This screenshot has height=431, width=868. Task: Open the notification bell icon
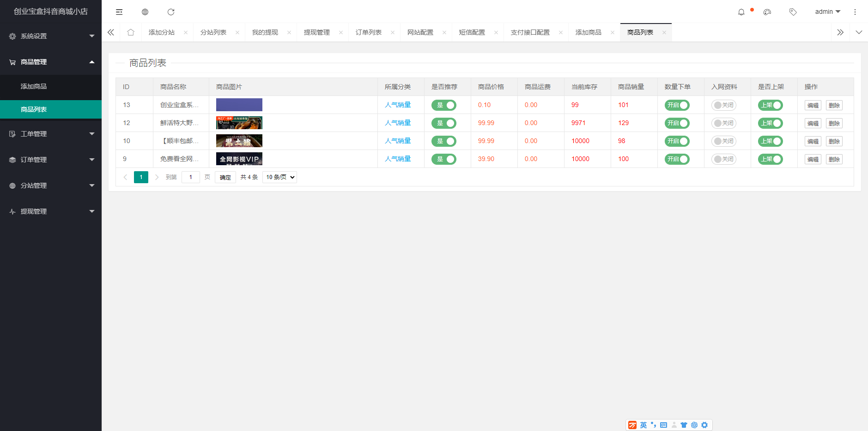pyautogui.click(x=741, y=12)
